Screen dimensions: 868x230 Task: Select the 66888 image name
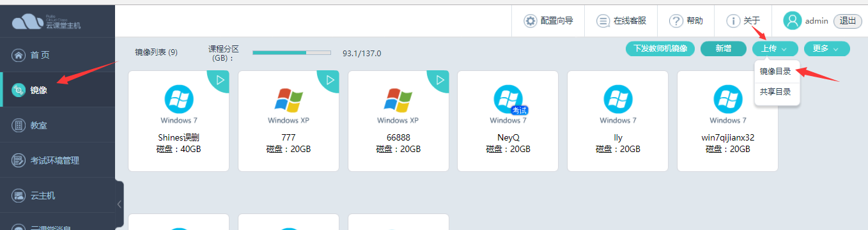point(398,137)
